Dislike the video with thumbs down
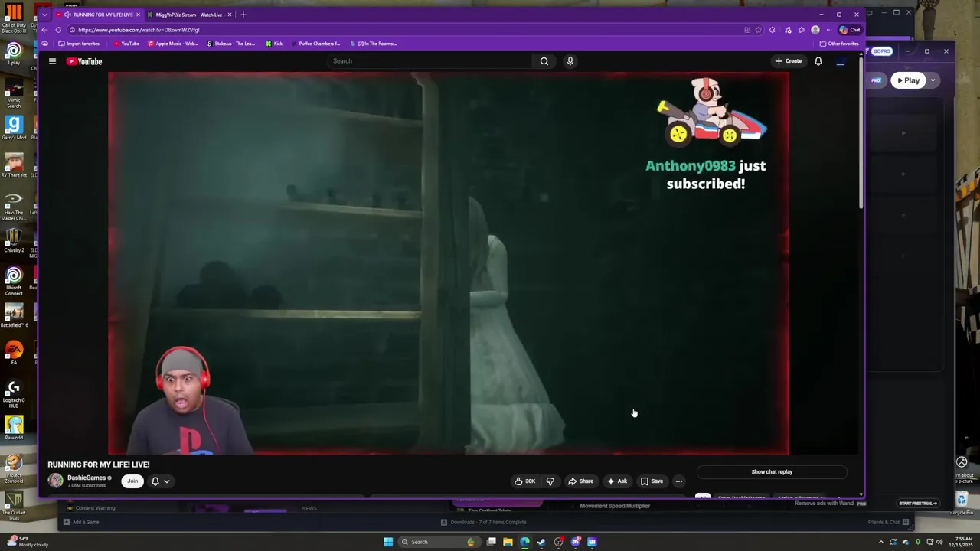980x551 pixels. [x=550, y=481]
